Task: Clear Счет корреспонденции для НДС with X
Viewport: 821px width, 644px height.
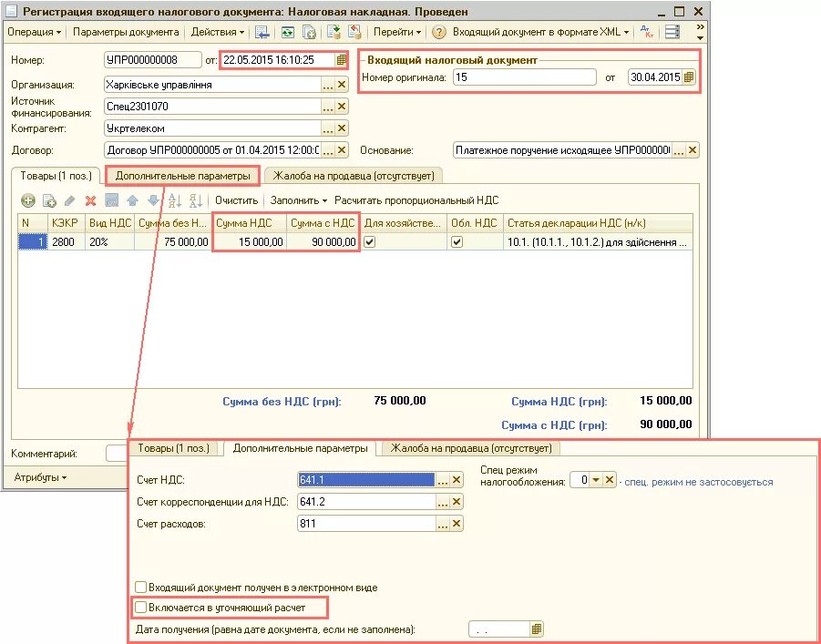Action: pos(456,502)
